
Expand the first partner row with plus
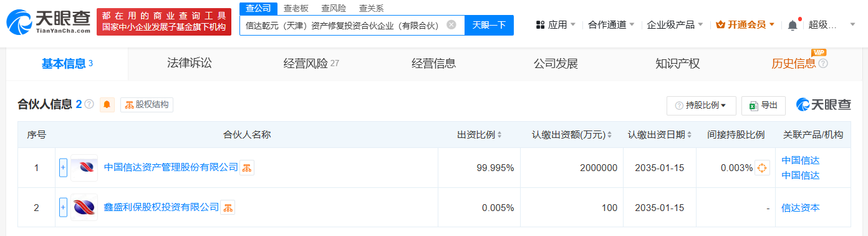63,167
